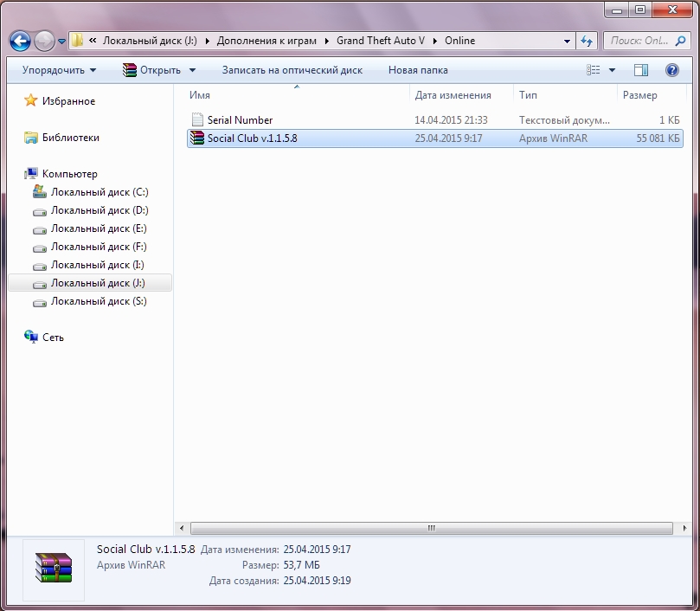700x611 pixels.
Task: Open view options dropdown arrow
Action: 612,70
